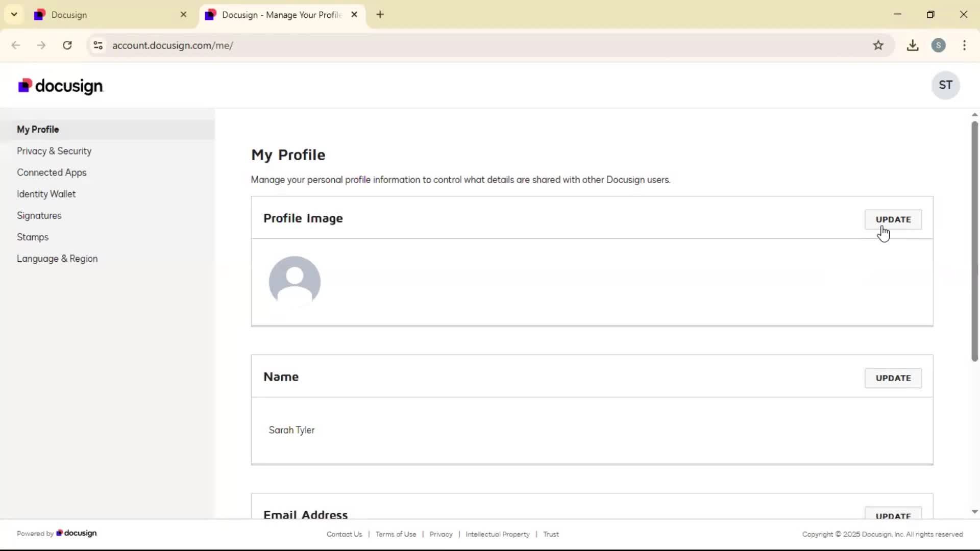Open the Terms of Use link
The height and width of the screenshot is (551, 980).
tap(396, 534)
